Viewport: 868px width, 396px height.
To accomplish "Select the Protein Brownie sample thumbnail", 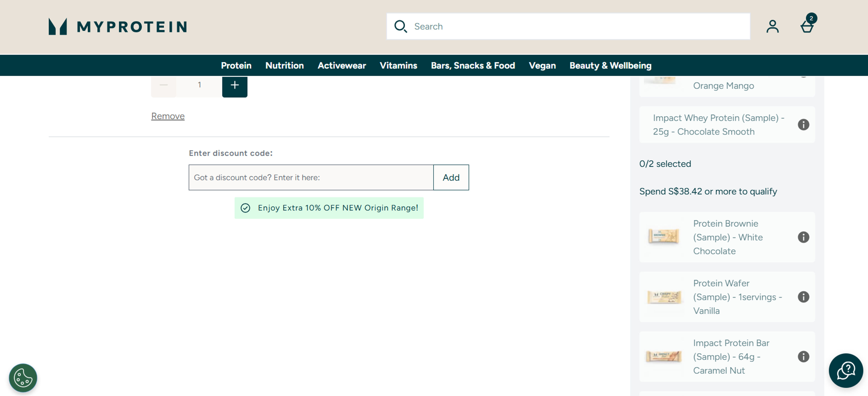I will pos(663,236).
